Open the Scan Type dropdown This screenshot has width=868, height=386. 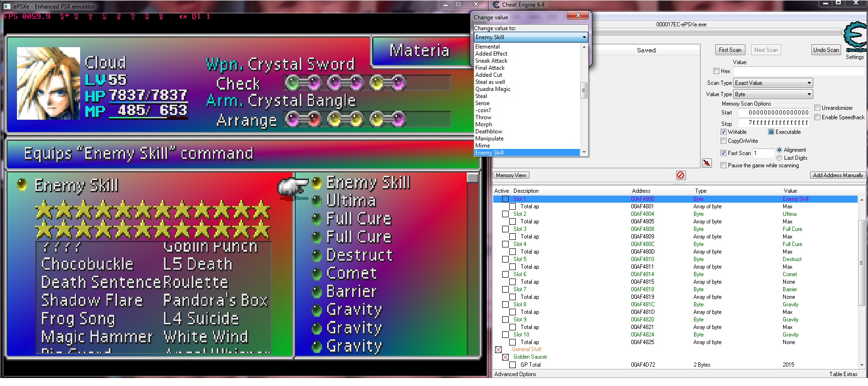[x=773, y=83]
